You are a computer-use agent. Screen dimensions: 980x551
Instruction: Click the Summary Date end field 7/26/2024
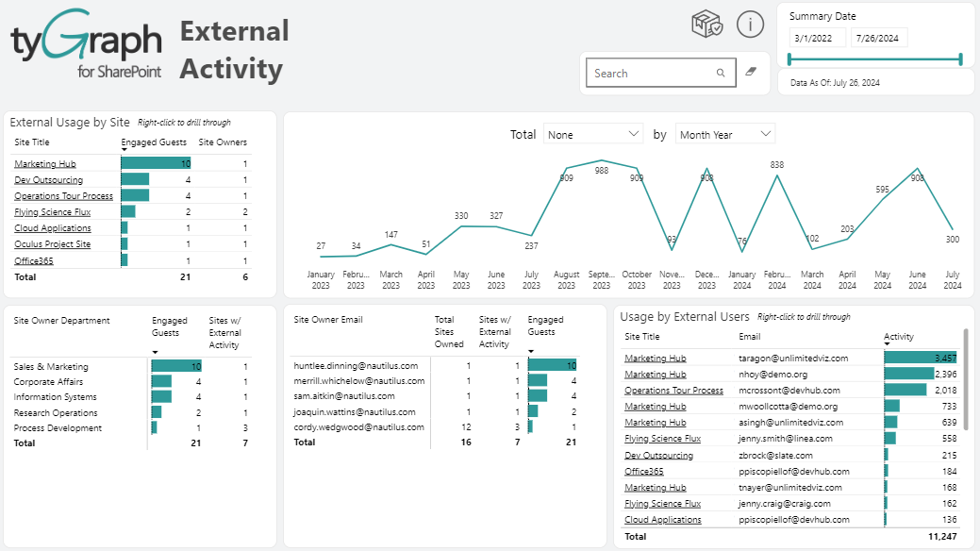click(x=879, y=39)
